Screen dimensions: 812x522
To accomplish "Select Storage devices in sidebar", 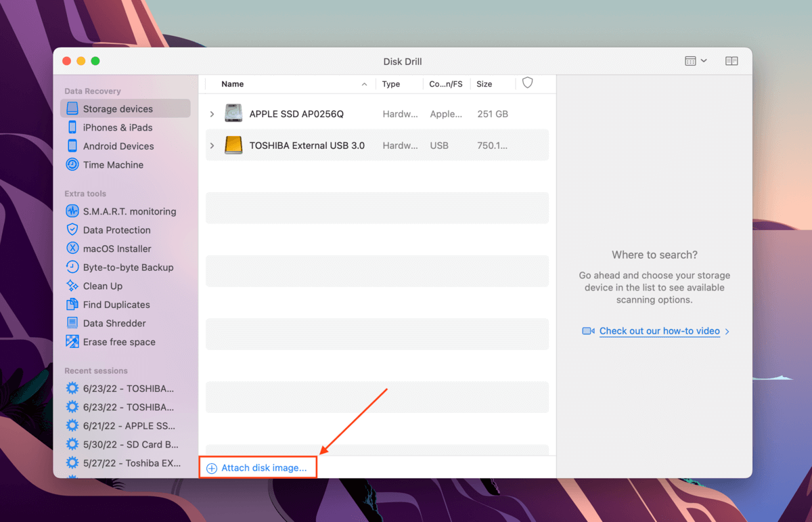I will pyautogui.click(x=125, y=108).
